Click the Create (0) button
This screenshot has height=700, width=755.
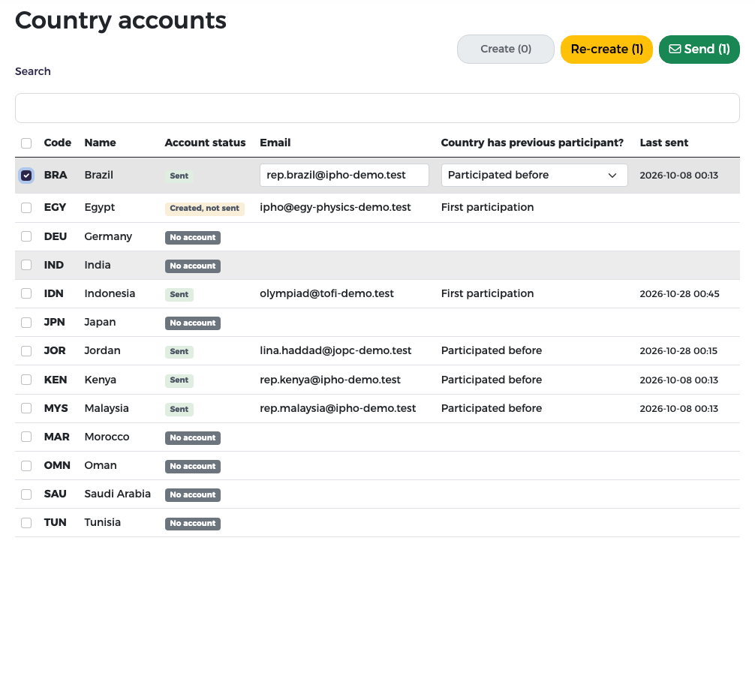click(506, 49)
